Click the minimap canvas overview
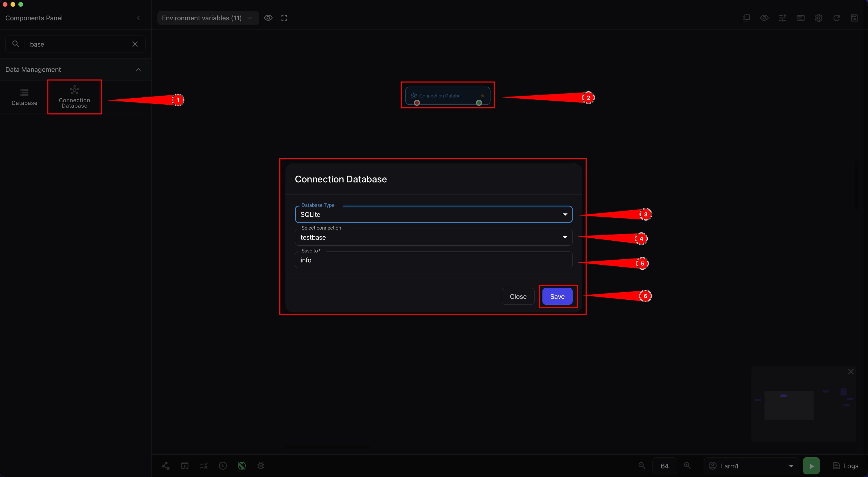868x477 pixels. [803, 404]
